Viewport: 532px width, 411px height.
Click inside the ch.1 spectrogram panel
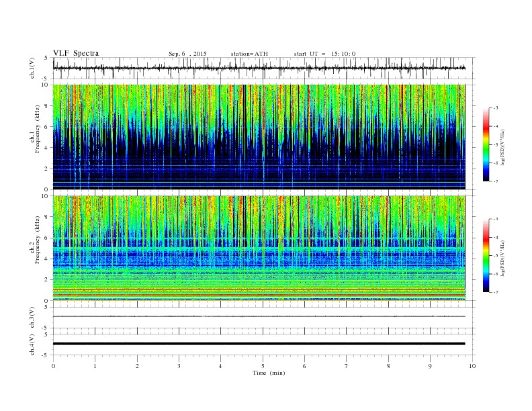coord(259,137)
